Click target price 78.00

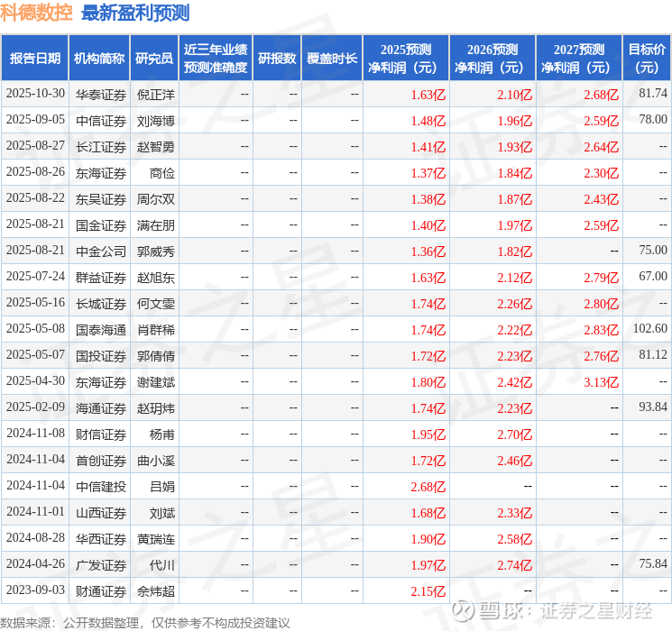click(653, 120)
